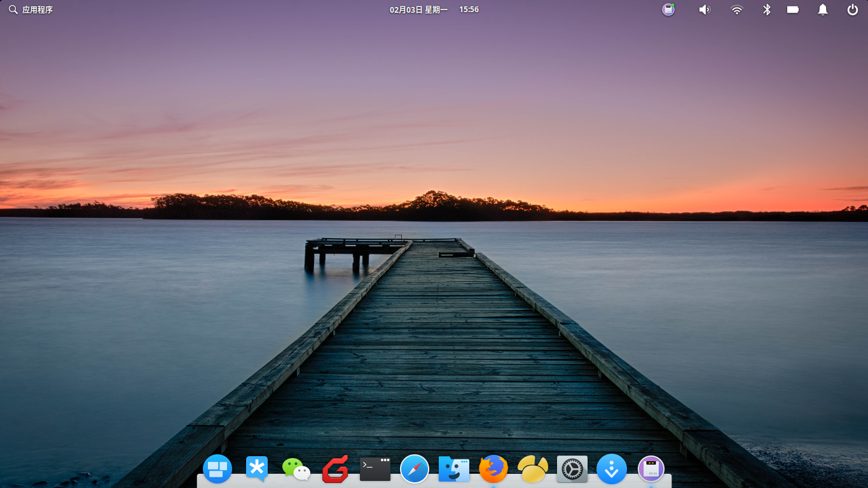This screenshot has width=868, height=488.
Task: Open the power session menu
Action: pyautogui.click(x=853, y=10)
